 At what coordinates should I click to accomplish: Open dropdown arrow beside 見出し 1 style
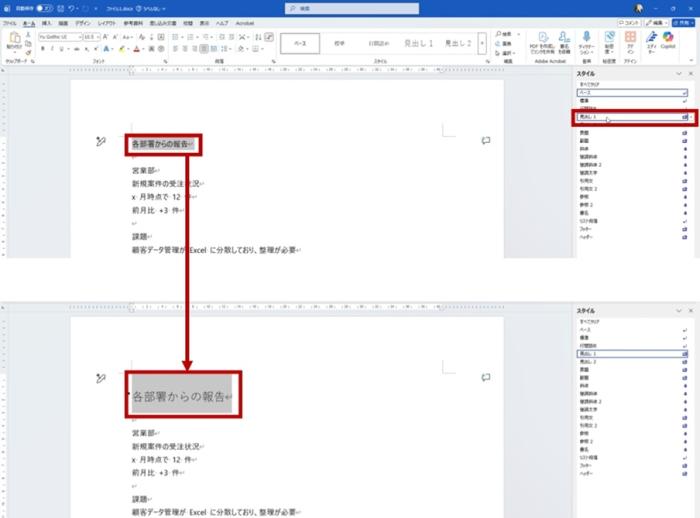tap(691, 117)
